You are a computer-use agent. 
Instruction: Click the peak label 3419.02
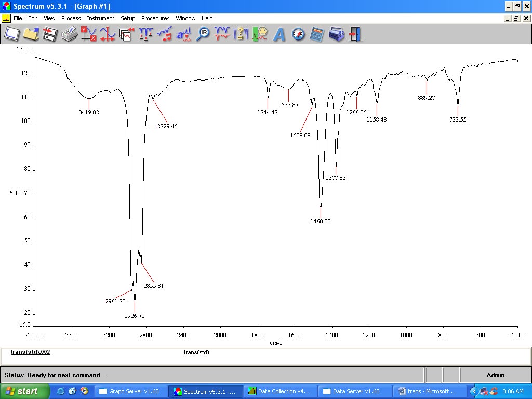(x=89, y=112)
